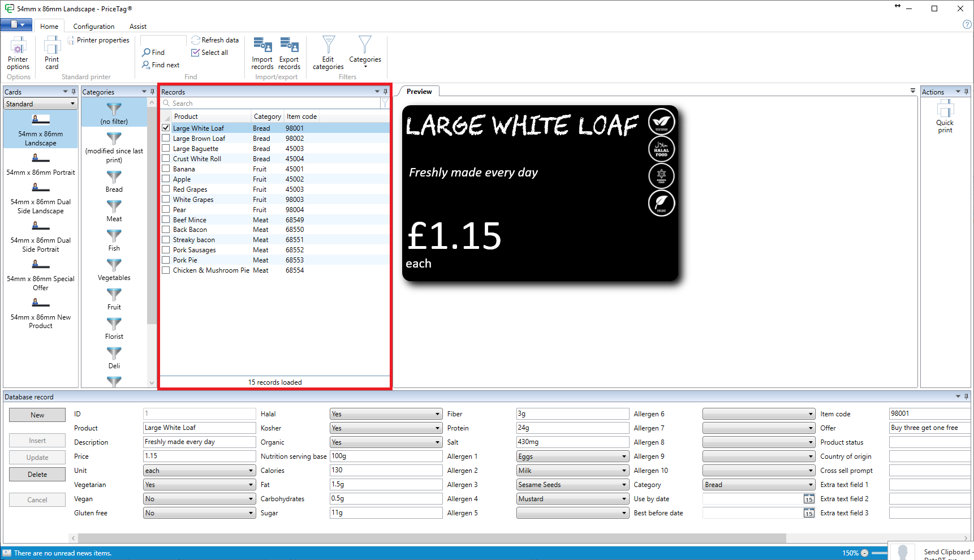The image size is (974, 560).
Task: Click Find next in the ribbon
Action: [x=161, y=65]
